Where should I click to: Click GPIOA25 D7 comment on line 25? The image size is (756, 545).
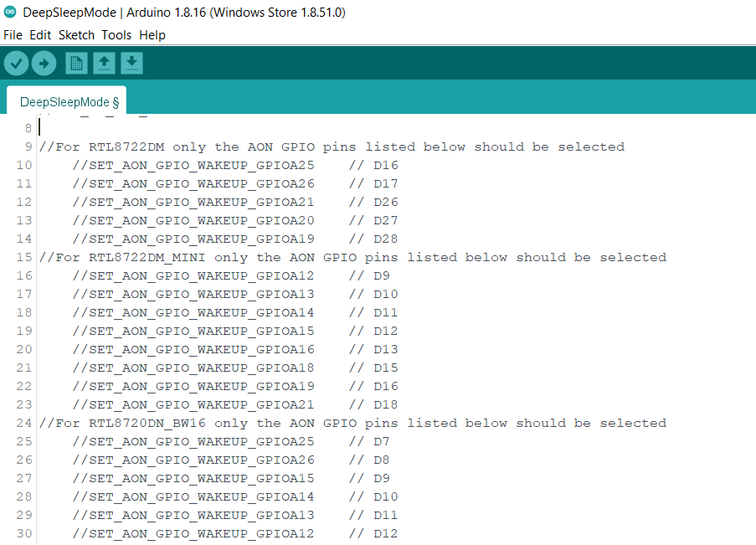point(231,441)
